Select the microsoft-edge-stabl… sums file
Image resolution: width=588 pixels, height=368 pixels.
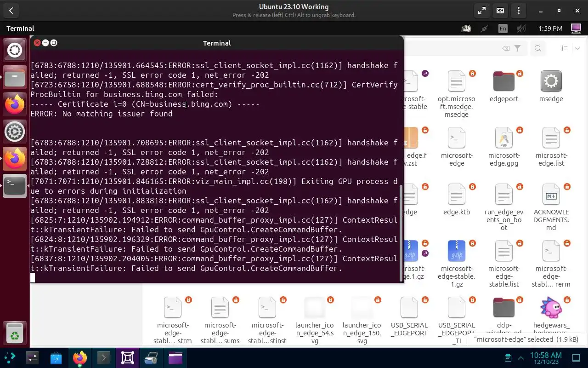[x=220, y=308]
